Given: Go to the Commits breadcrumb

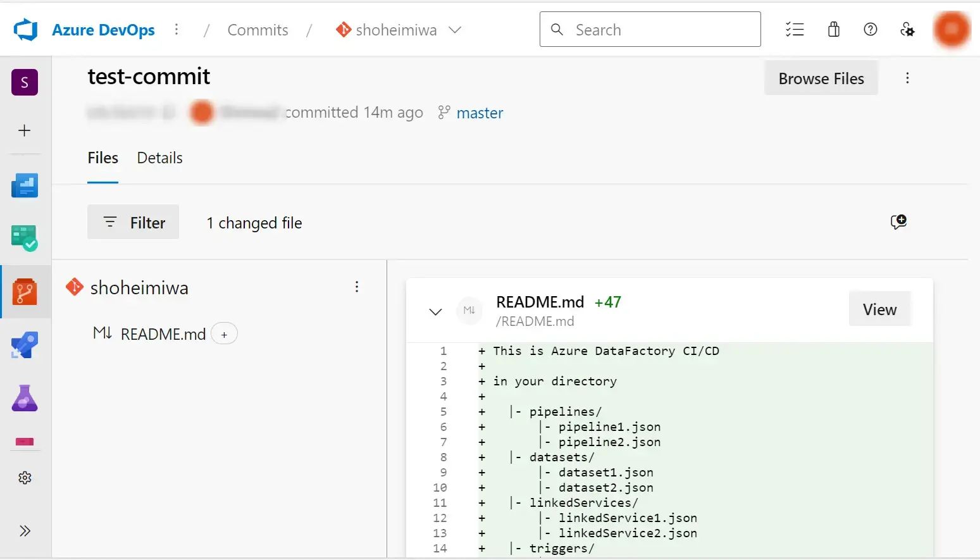Looking at the screenshot, I should (257, 30).
